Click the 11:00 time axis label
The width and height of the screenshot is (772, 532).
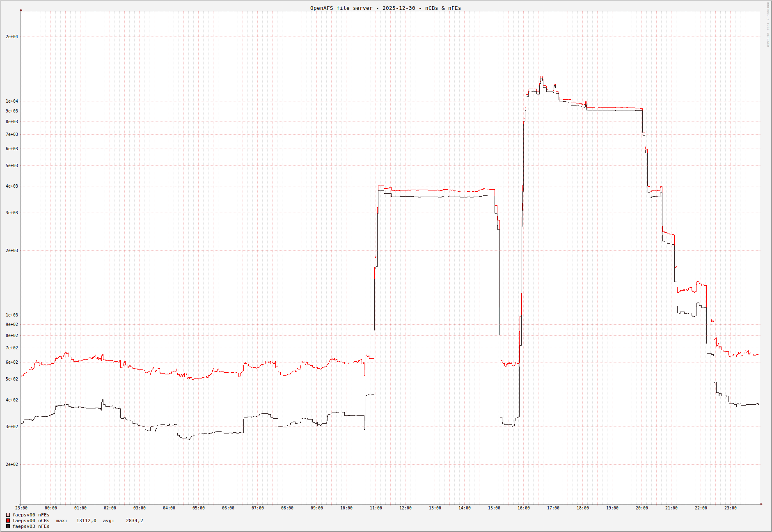[x=376, y=508]
